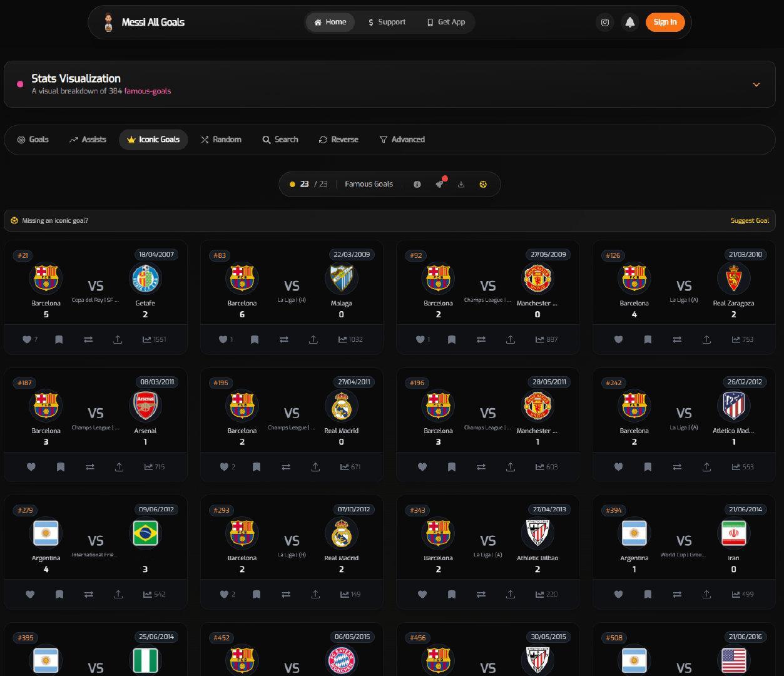Click repost icon on goal #293 card
The width and height of the screenshot is (784, 676).
click(x=286, y=594)
